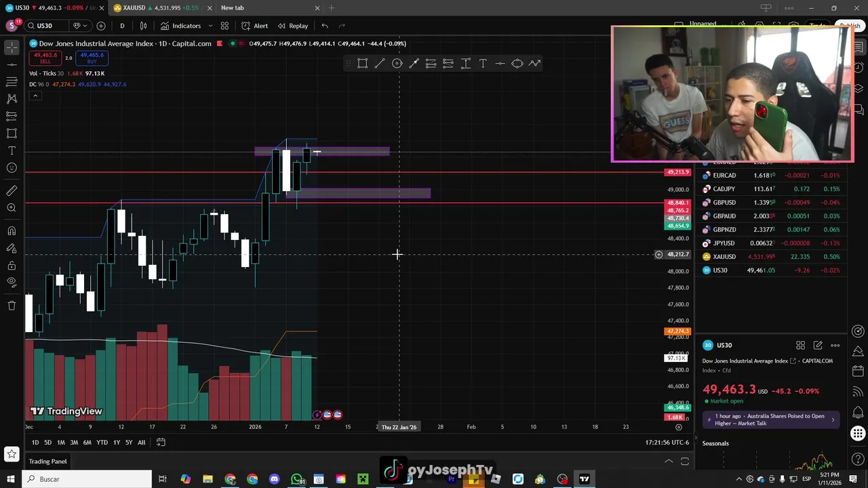Select the 1Y date range

117,443
